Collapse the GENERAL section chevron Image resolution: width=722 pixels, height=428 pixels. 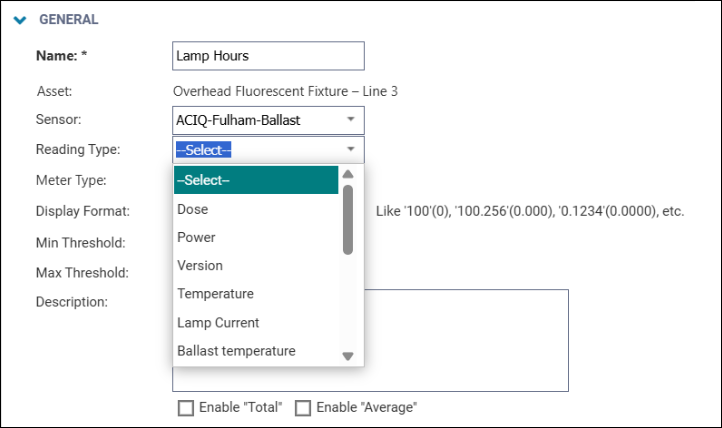click(x=20, y=19)
